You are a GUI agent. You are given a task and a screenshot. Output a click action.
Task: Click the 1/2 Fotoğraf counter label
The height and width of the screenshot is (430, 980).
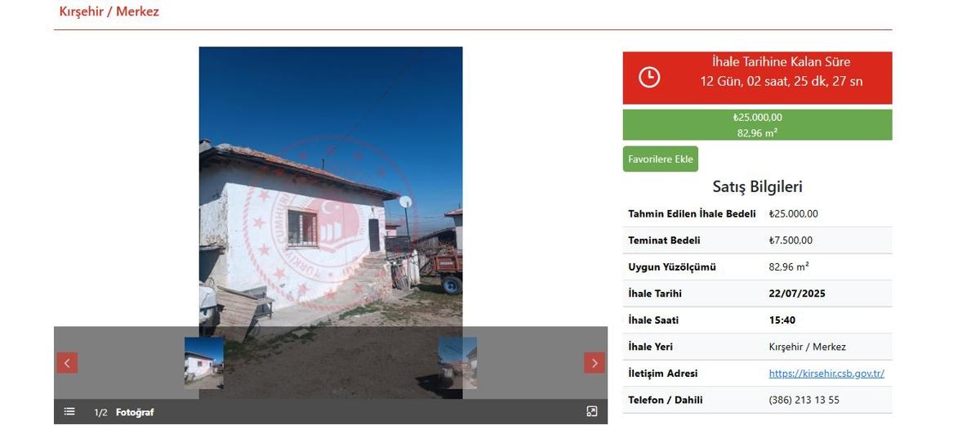pos(124,412)
